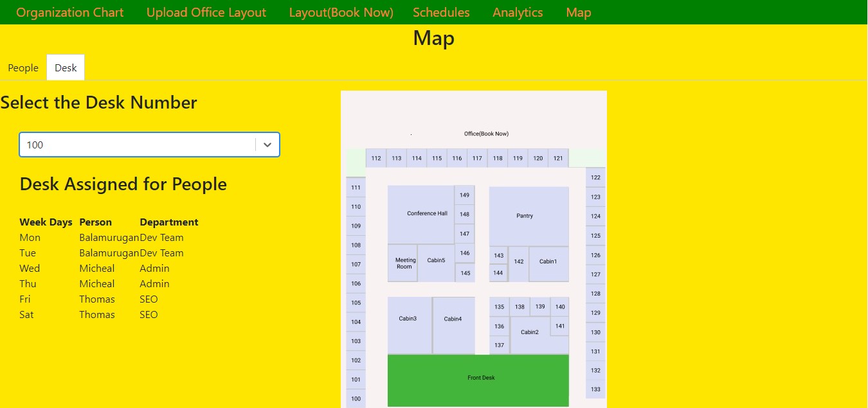Screen dimensions: 868x408
Task: Open the desk number dropdown
Action: point(149,145)
